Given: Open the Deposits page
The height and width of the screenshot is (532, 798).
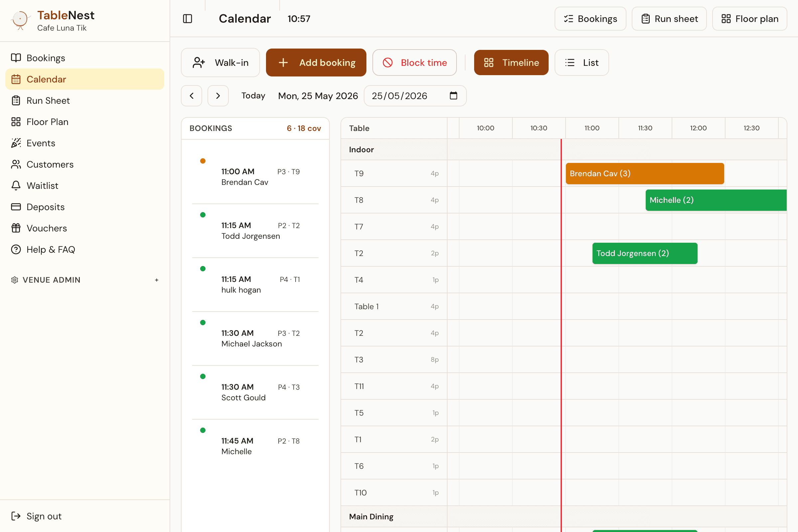Looking at the screenshot, I should click(x=85, y=207).
